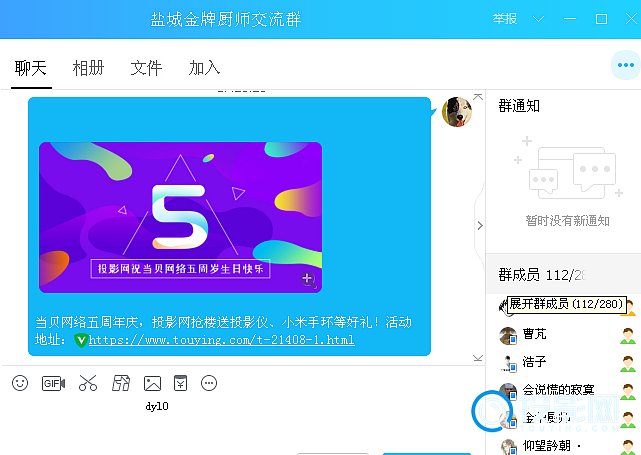The height and width of the screenshot is (455, 641).
Task: Click the person icon beside 浩子
Action: (x=628, y=363)
